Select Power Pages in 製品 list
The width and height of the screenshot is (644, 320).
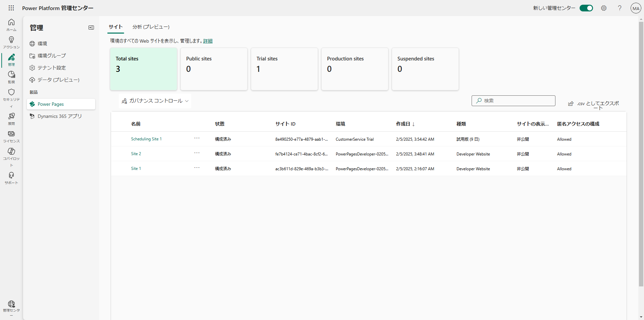(x=61, y=104)
